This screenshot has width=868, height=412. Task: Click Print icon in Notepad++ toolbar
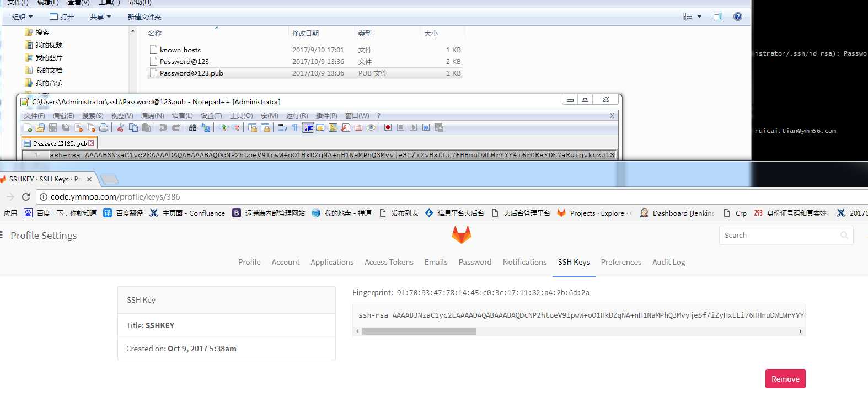(x=104, y=127)
